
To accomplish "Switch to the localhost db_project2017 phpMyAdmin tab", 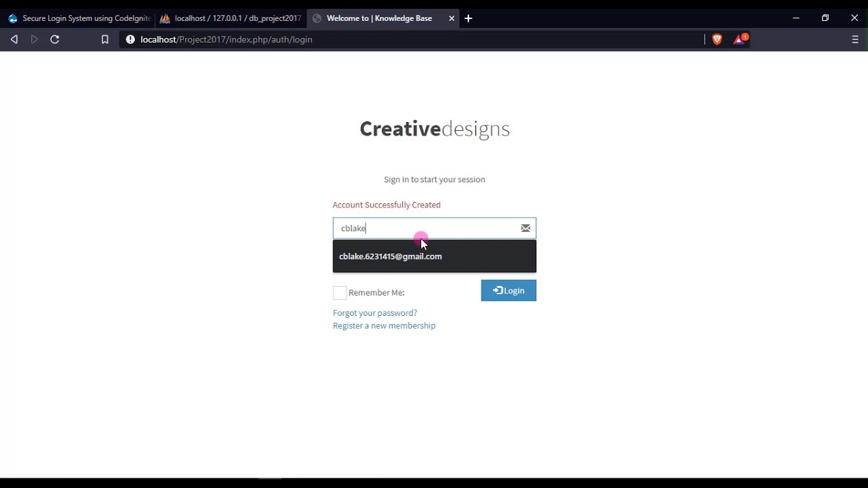I will click(x=231, y=18).
